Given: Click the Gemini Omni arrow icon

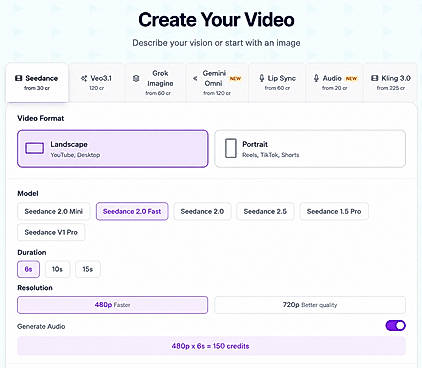Looking at the screenshot, I should coord(195,78).
